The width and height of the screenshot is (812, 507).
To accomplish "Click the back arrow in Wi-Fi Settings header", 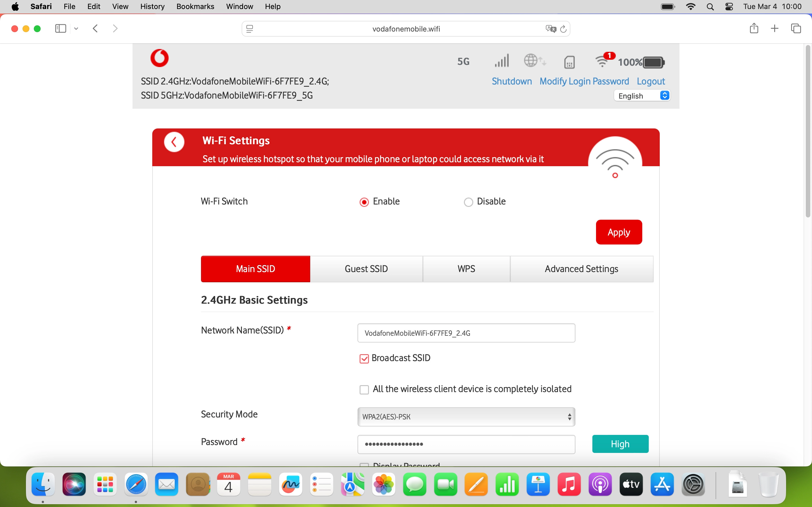I will (x=174, y=141).
